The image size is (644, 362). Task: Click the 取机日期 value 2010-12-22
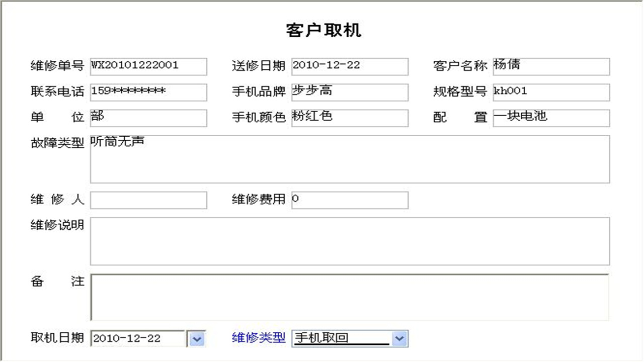[x=136, y=338]
